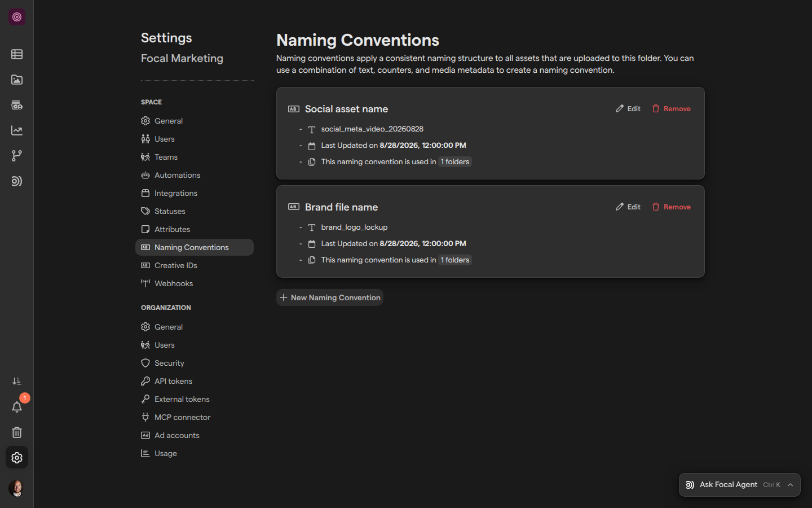Click '1 folders' badge under Social asset name
Viewport: 812px width, 508px height.
[x=455, y=162]
